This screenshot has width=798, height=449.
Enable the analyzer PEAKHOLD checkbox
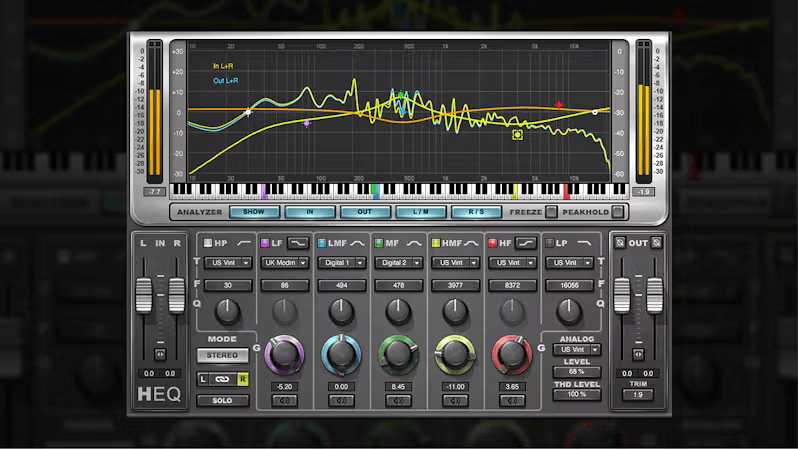click(x=617, y=212)
